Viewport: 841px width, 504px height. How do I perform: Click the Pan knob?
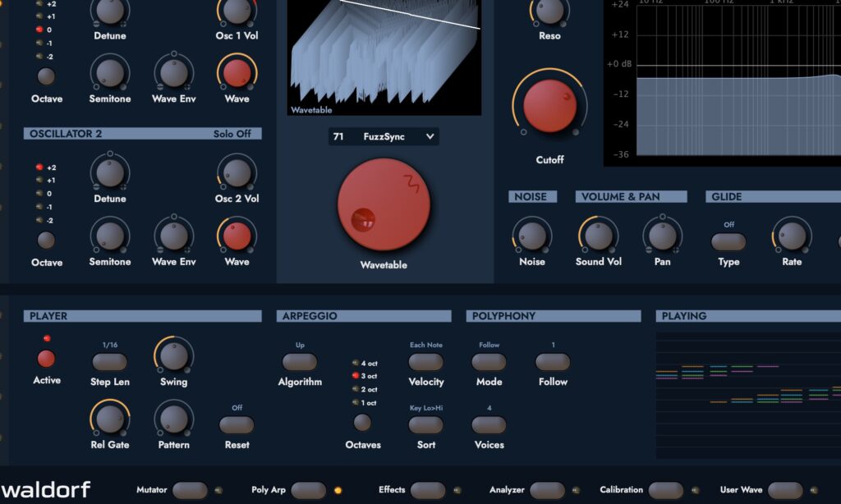pos(662,236)
